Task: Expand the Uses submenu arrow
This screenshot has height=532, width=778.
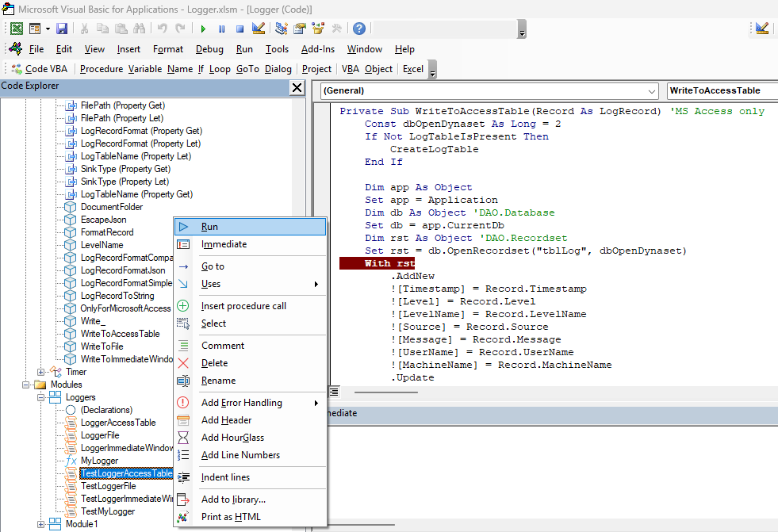Action: pos(316,284)
